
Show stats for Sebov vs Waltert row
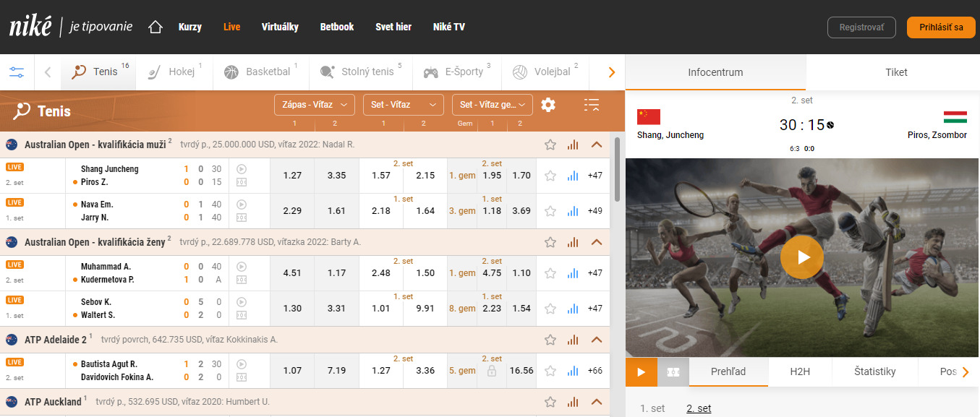coord(573,309)
